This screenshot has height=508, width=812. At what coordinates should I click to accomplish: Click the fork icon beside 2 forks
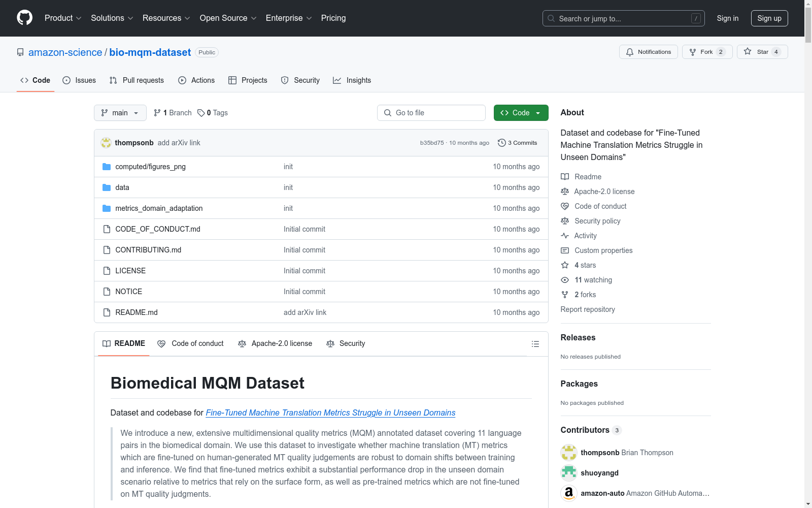[565, 295]
